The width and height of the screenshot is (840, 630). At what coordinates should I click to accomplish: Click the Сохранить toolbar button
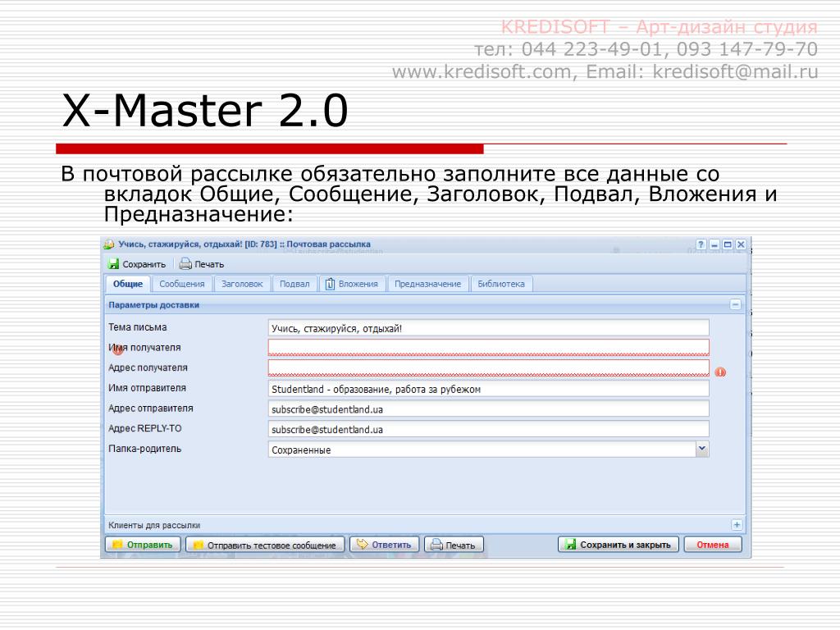pyautogui.click(x=137, y=264)
